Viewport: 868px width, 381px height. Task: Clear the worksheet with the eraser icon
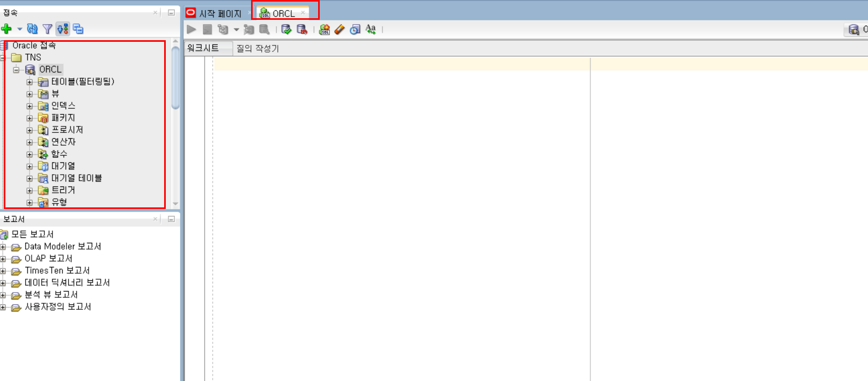[340, 29]
